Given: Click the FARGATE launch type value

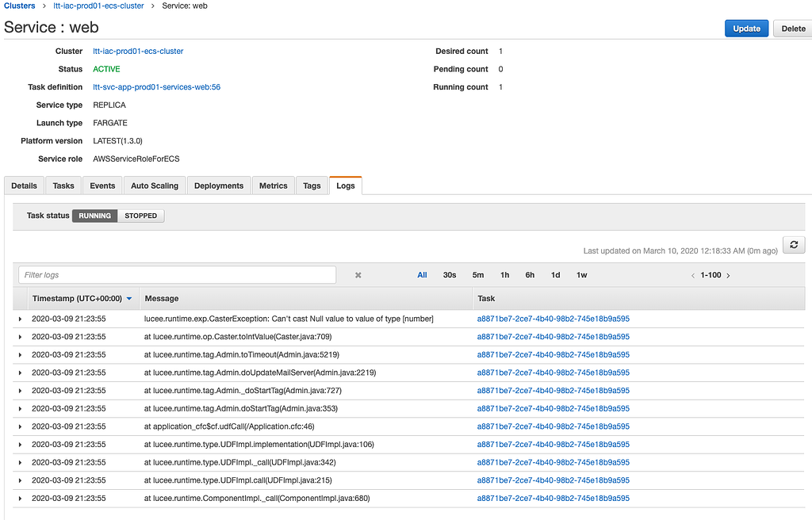Looking at the screenshot, I should point(110,124).
